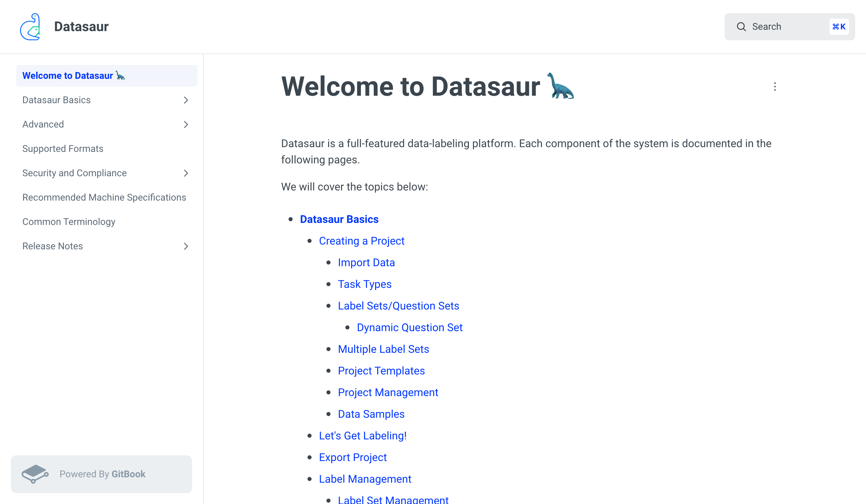The height and width of the screenshot is (504, 866).
Task: Click the Search input field
Action: 789,27
